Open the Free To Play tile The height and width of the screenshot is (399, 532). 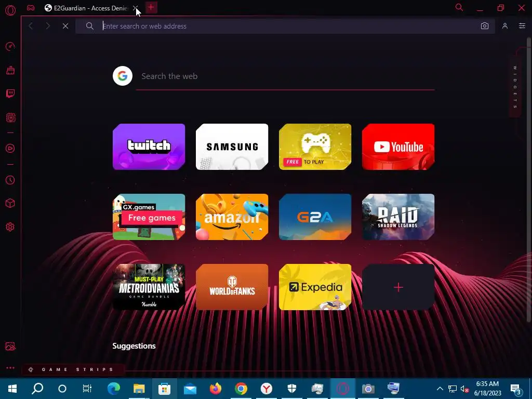(315, 147)
